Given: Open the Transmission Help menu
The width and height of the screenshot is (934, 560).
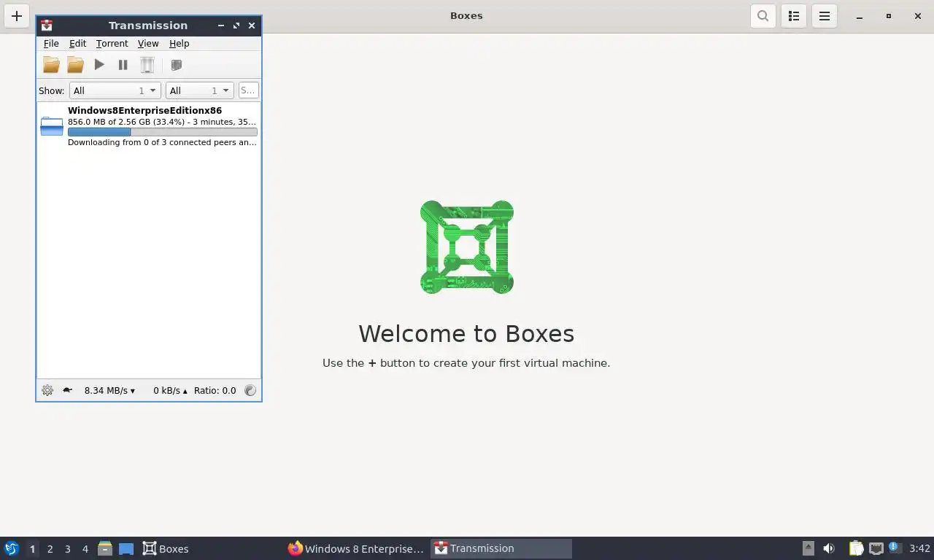Looking at the screenshot, I should coord(179,44).
